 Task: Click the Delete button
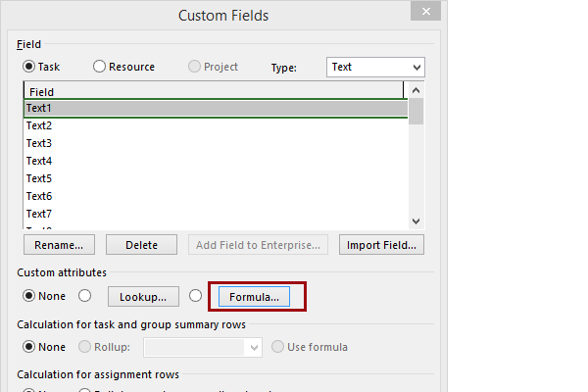coord(141,245)
